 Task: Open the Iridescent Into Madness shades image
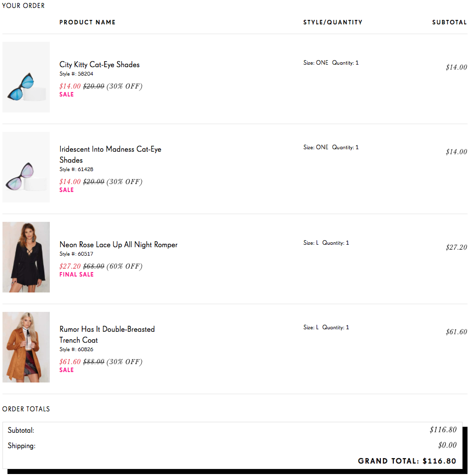pyautogui.click(x=26, y=167)
